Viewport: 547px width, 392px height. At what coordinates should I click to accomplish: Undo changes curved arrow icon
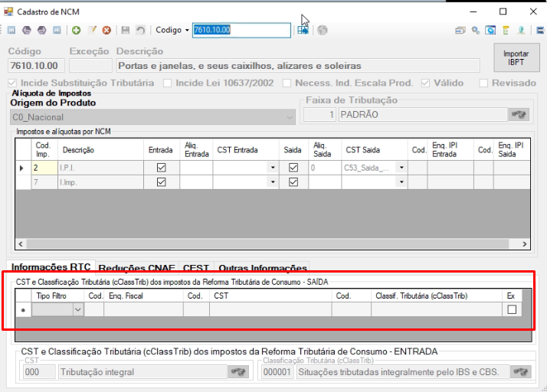[140, 31]
